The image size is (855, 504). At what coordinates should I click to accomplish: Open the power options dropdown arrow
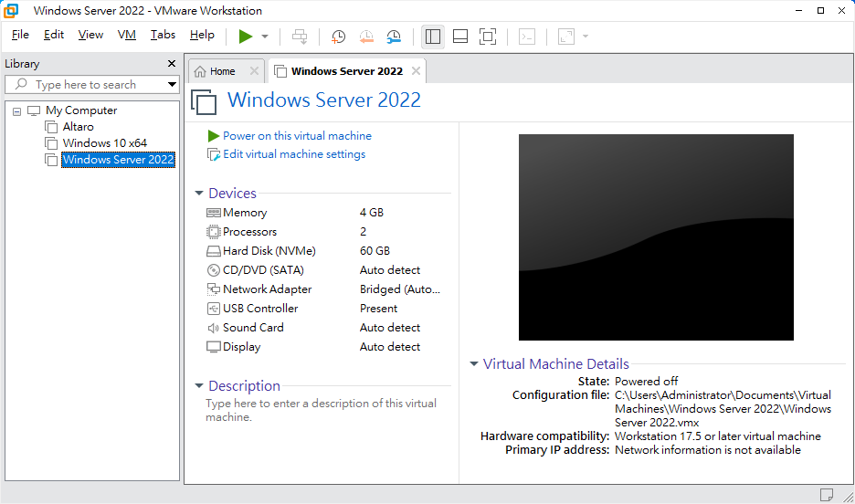265,37
